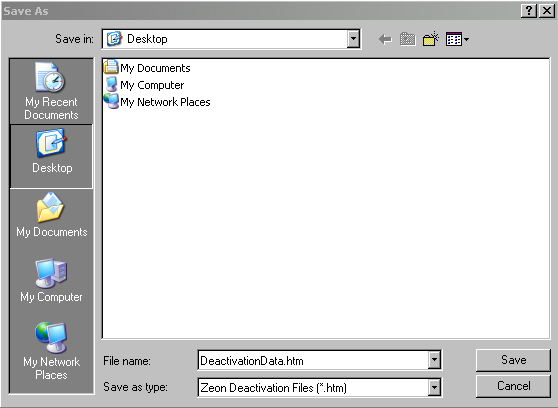Select My Computer in the file list
The height and width of the screenshot is (408, 558).
[x=144, y=85]
